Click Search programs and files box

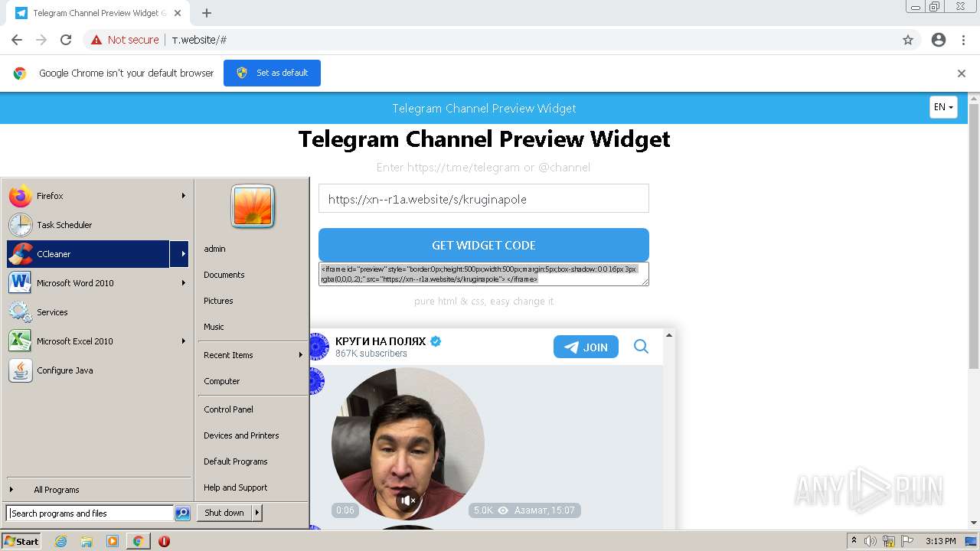pos(90,514)
